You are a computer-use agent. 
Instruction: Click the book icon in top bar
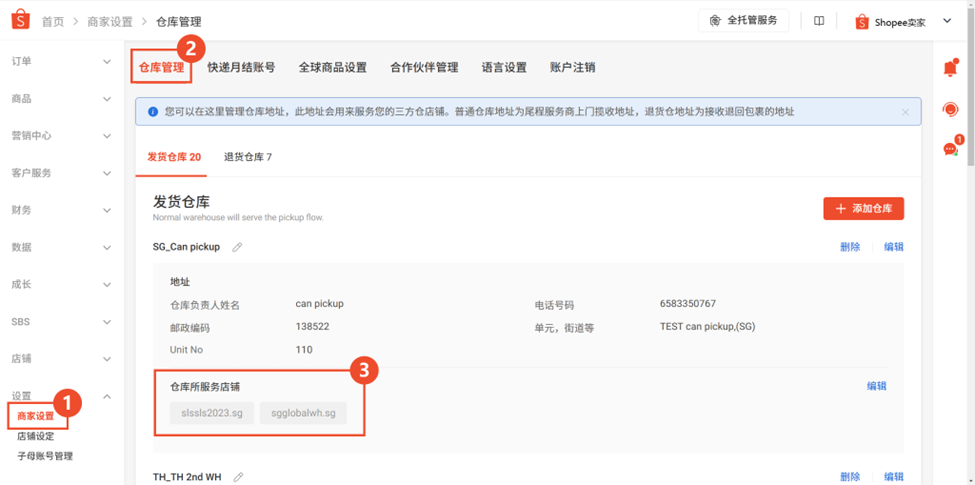(819, 21)
